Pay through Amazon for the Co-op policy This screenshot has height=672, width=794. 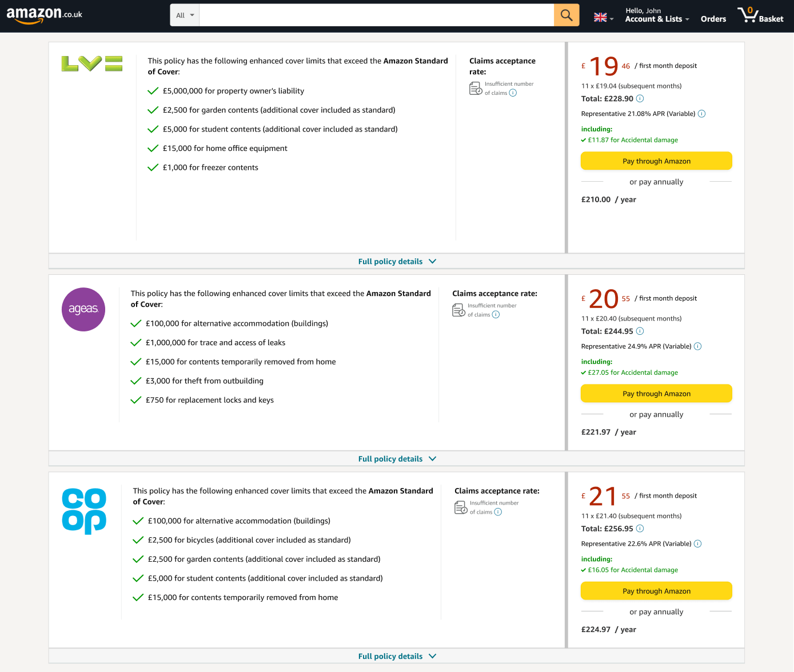click(656, 591)
